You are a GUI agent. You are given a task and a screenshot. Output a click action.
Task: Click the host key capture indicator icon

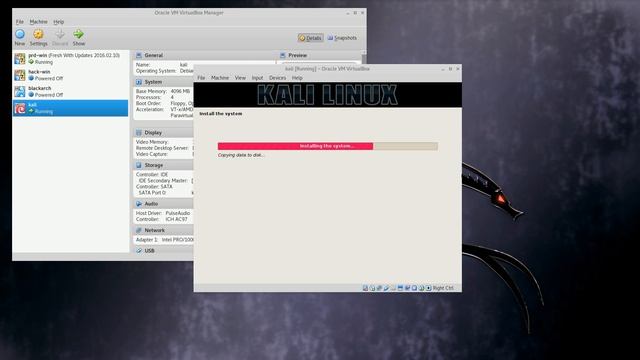[x=429, y=288]
